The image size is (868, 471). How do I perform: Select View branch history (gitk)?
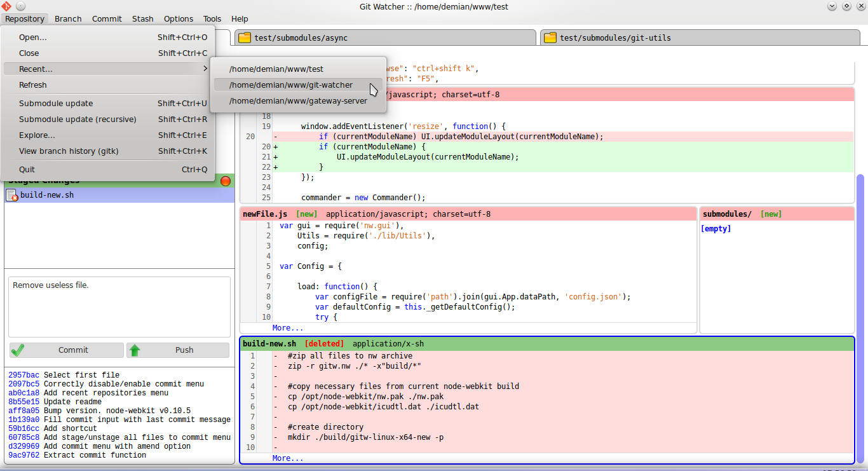click(x=69, y=151)
